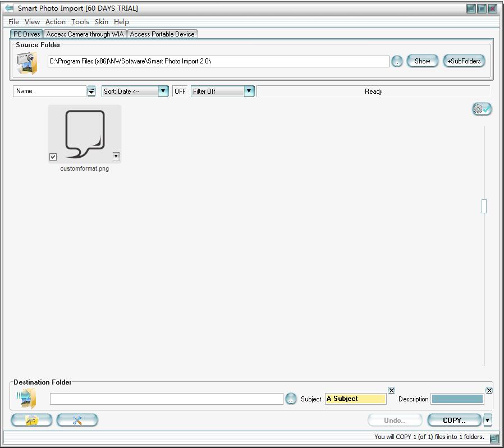
Task: Open the COPY options dropdown arrow
Action: (x=487, y=420)
